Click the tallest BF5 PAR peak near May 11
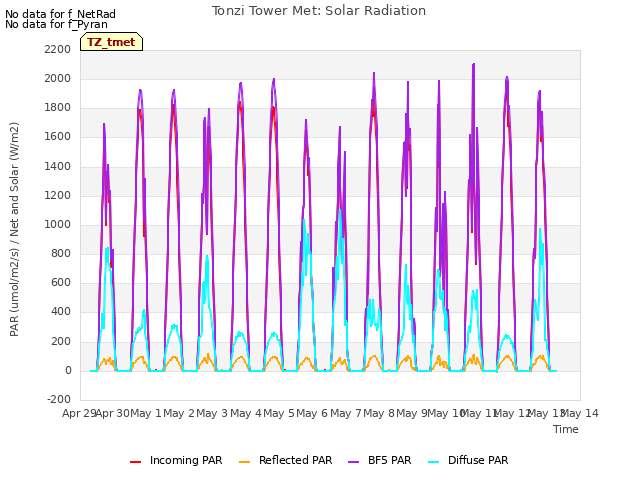 tap(473, 64)
